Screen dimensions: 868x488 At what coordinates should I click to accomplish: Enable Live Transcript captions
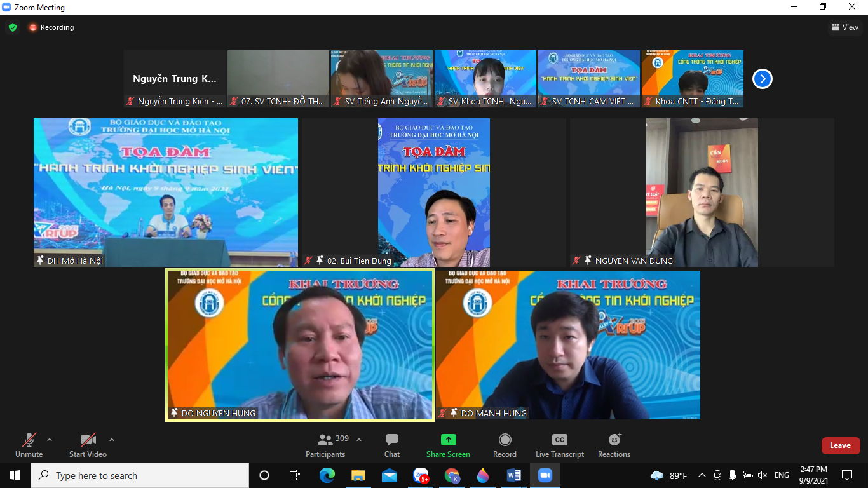[559, 445]
